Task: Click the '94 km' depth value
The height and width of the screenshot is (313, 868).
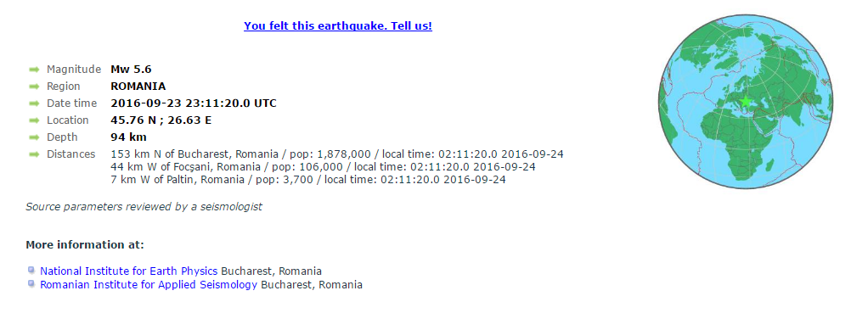Action: (x=128, y=137)
